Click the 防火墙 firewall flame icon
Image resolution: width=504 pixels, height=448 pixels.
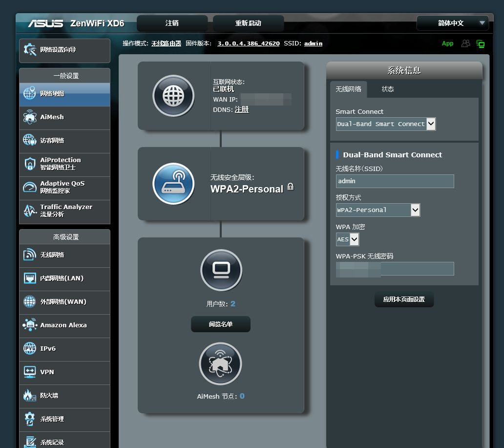pyautogui.click(x=30, y=395)
